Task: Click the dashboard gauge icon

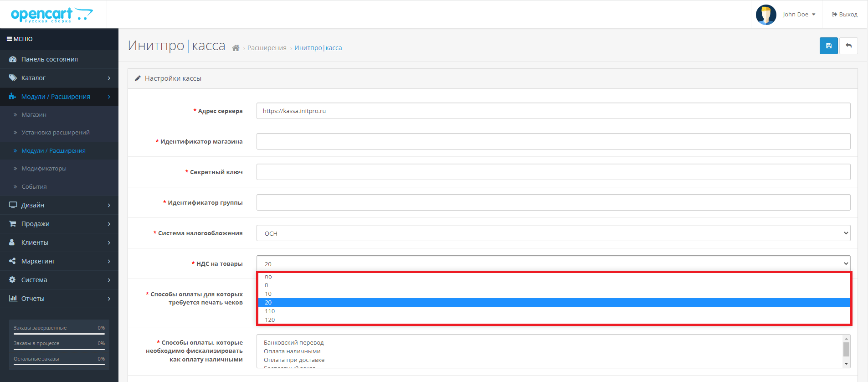Action: click(13, 59)
